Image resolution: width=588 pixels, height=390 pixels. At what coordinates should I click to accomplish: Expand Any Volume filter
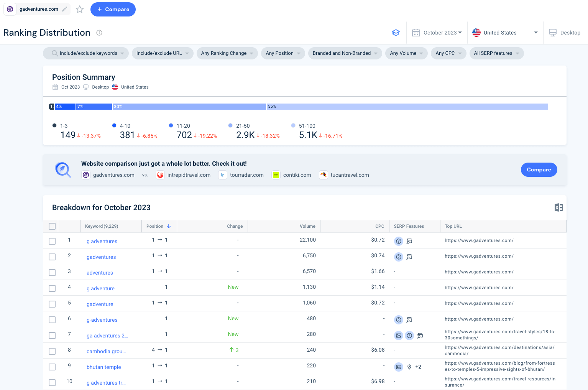(x=407, y=53)
